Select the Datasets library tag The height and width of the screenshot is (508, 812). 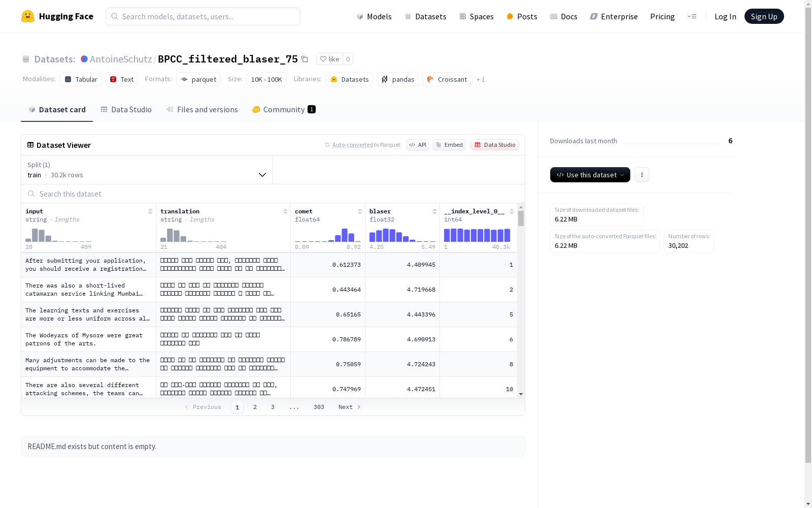350,79
